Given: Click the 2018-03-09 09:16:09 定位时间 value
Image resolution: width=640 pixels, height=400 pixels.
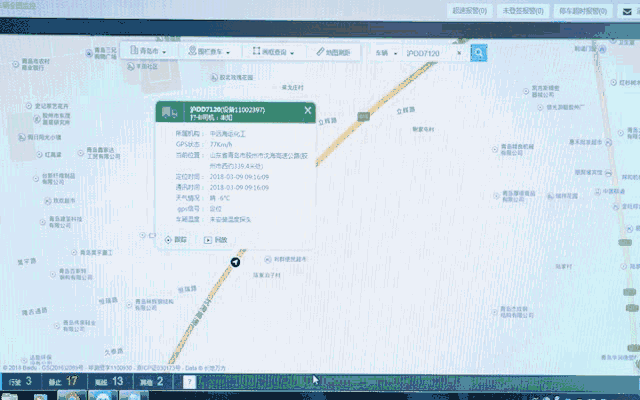Looking at the screenshot, I should coord(239,177).
